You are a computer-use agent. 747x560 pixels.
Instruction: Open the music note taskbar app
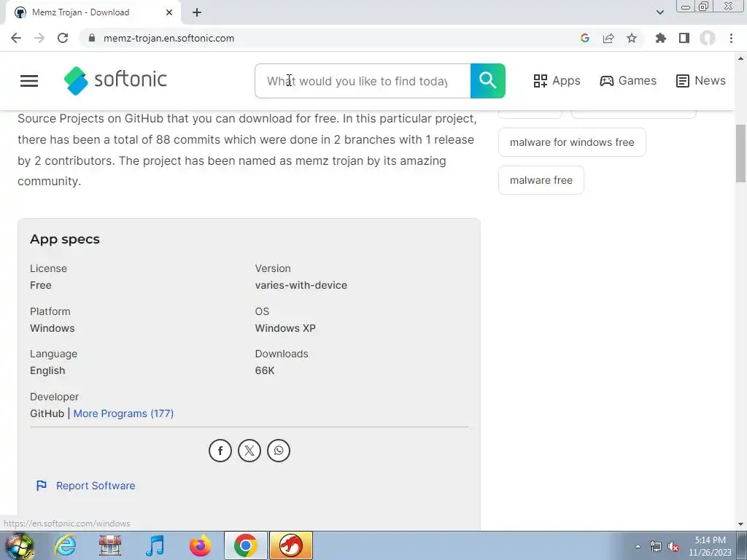155,545
